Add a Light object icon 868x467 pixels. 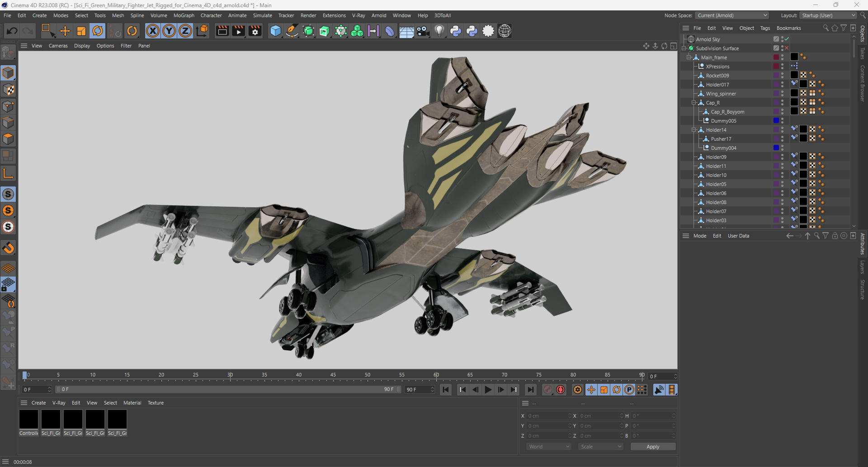coord(439,31)
